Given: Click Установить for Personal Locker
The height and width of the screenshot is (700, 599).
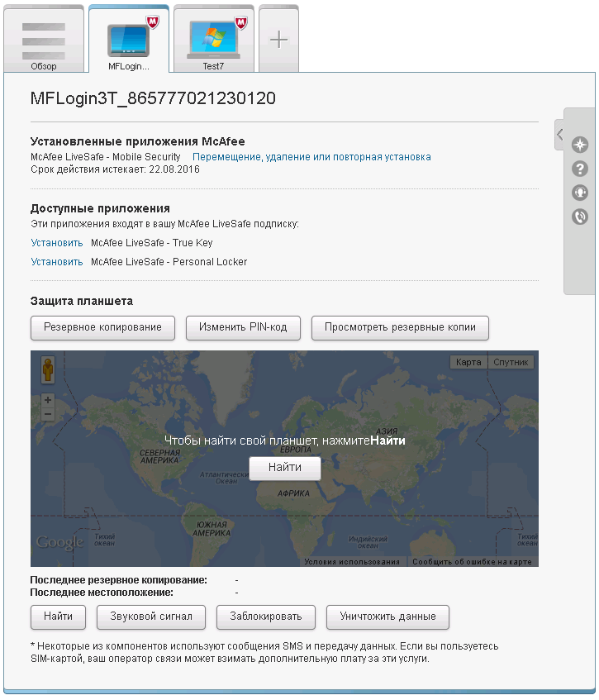Looking at the screenshot, I should [57, 262].
